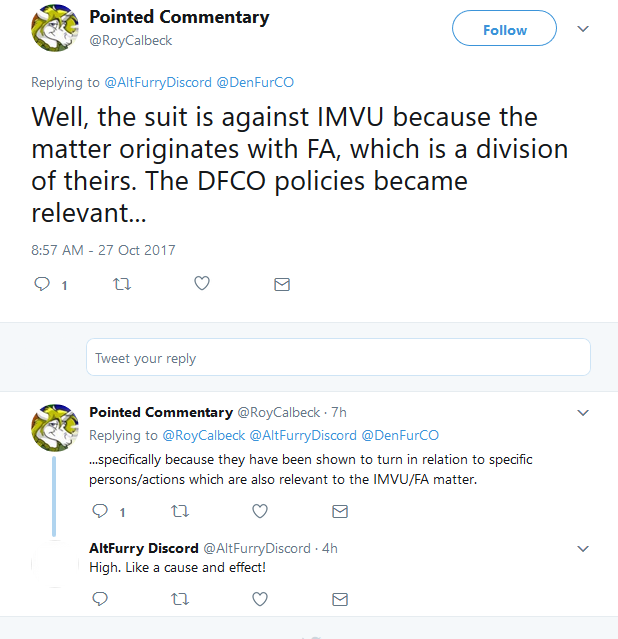Click envelope icon under AltFurry Discord tweet
This screenshot has height=639, width=618.
[340, 599]
